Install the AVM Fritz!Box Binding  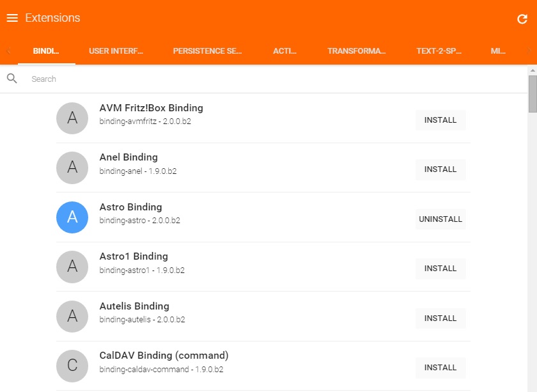click(440, 120)
